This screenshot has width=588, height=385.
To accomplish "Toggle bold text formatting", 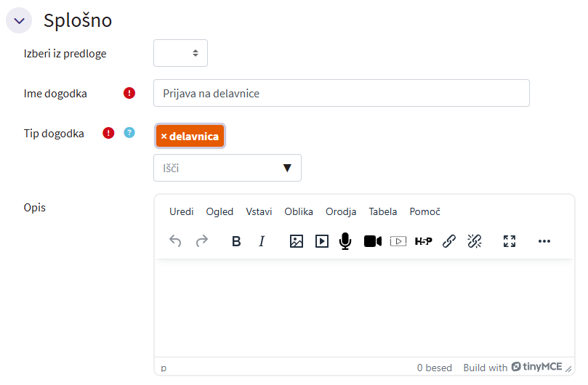I will click(x=236, y=241).
